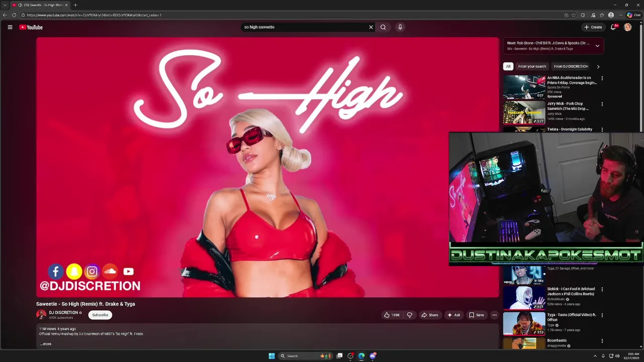Open the tab search dropdown arrow
This screenshot has width=644, height=362.
tap(5, 5)
